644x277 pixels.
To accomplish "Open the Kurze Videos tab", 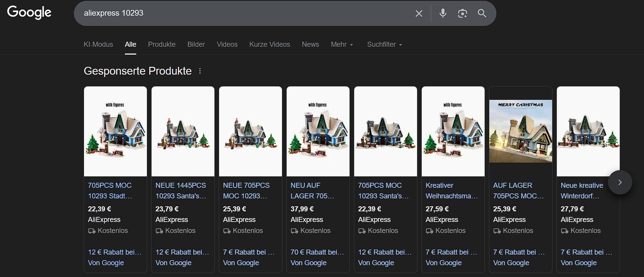I will [x=269, y=44].
